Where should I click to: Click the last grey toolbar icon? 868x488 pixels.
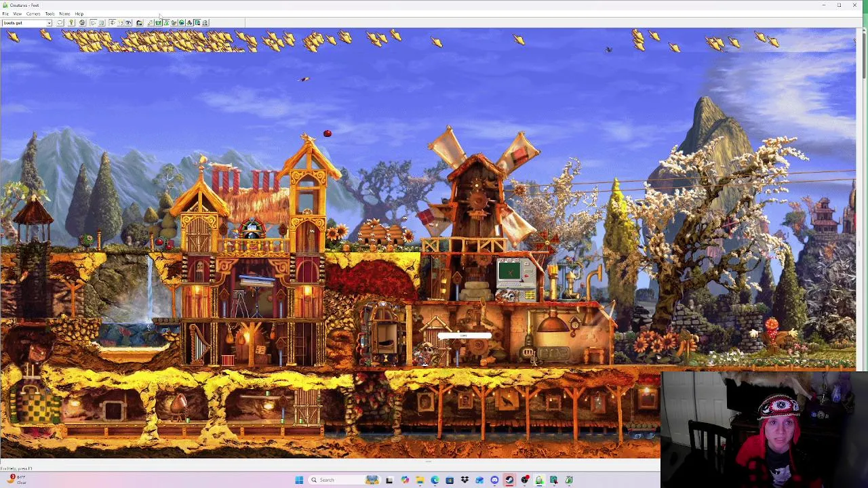click(205, 22)
